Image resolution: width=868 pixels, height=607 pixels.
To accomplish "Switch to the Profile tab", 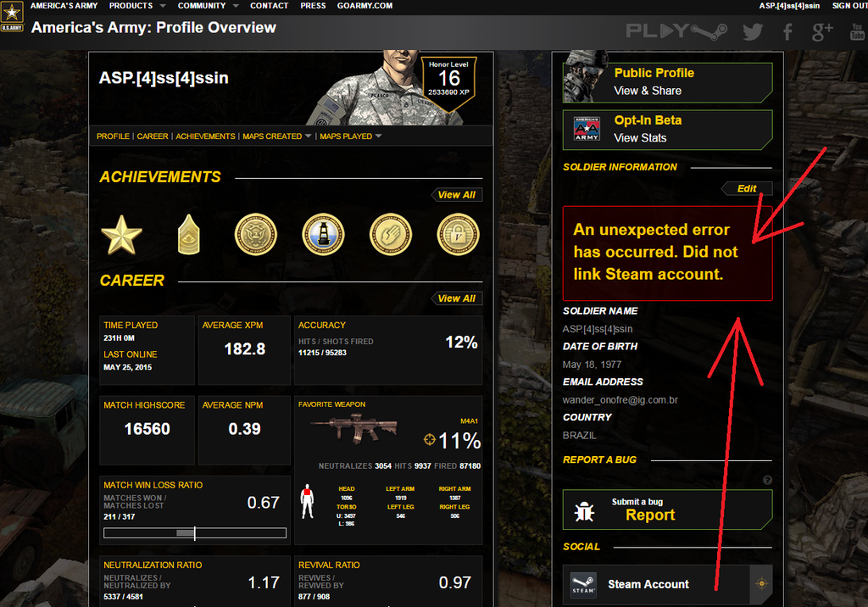I will point(113,136).
